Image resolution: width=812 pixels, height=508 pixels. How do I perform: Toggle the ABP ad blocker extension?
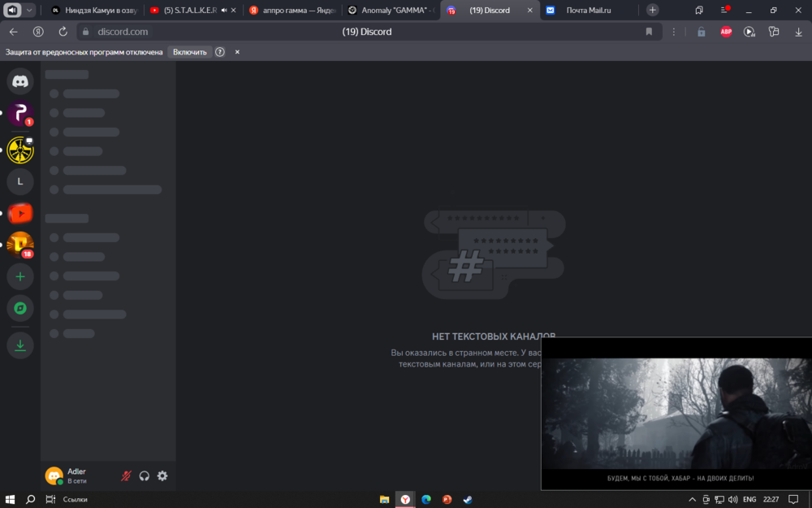pyautogui.click(x=726, y=32)
